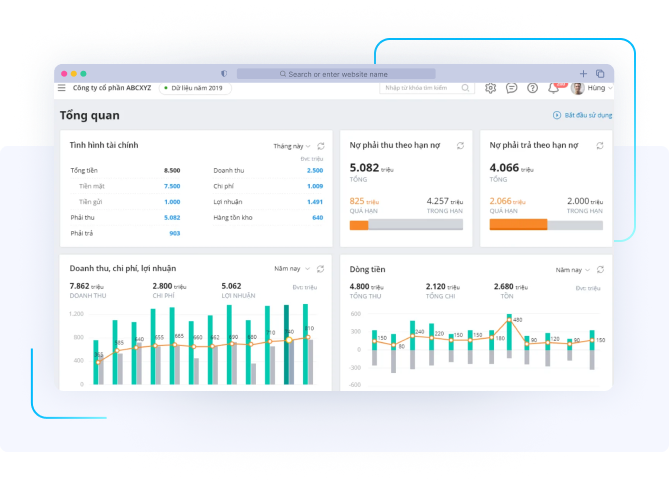
Task: Open the settings gear icon
Action: [x=491, y=88]
